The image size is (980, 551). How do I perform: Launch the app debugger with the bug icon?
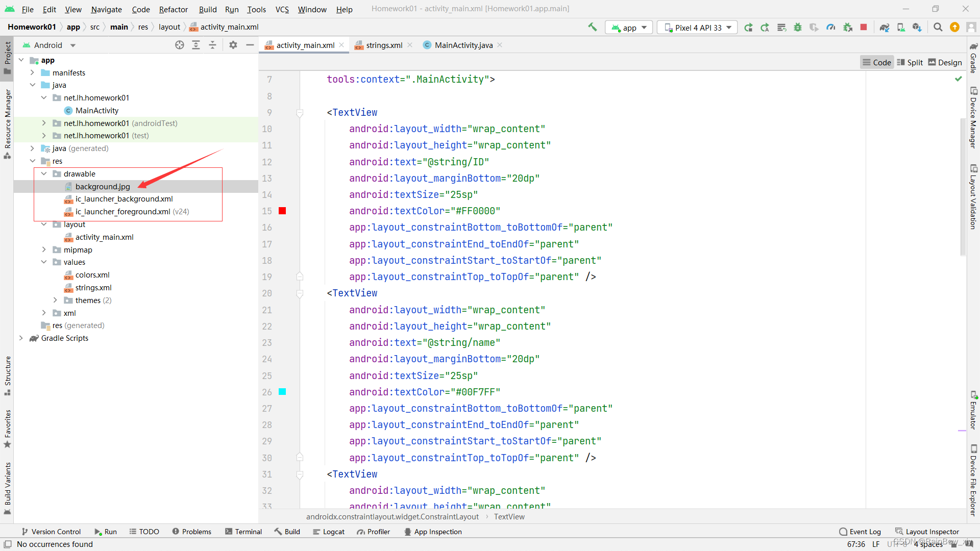coord(798,28)
